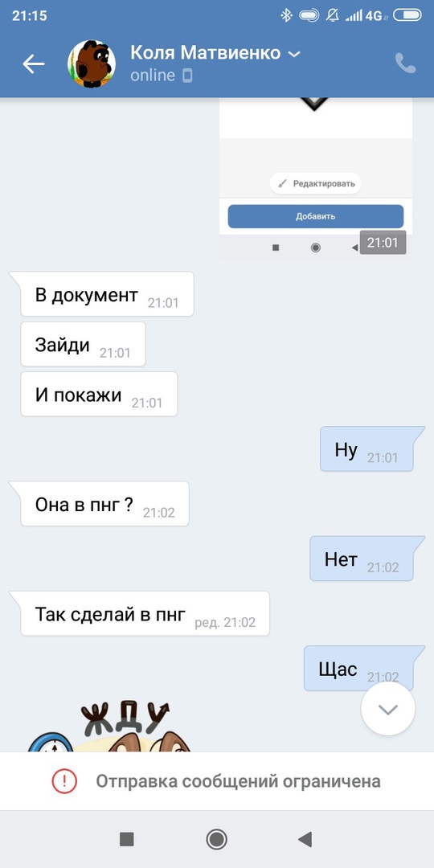Tap the mobile device icon beside online

187,76
